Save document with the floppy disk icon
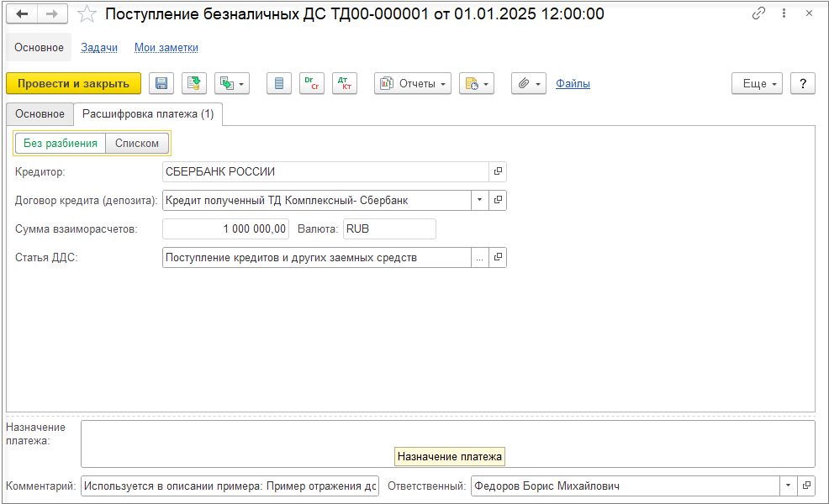The width and height of the screenshot is (829, 504). (x=161, y=83)
